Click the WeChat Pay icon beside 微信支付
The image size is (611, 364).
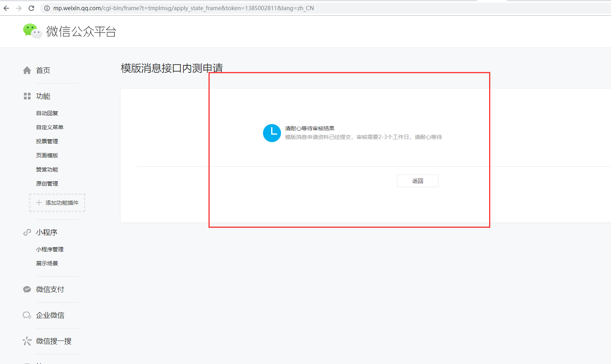[x=27, y=290]
